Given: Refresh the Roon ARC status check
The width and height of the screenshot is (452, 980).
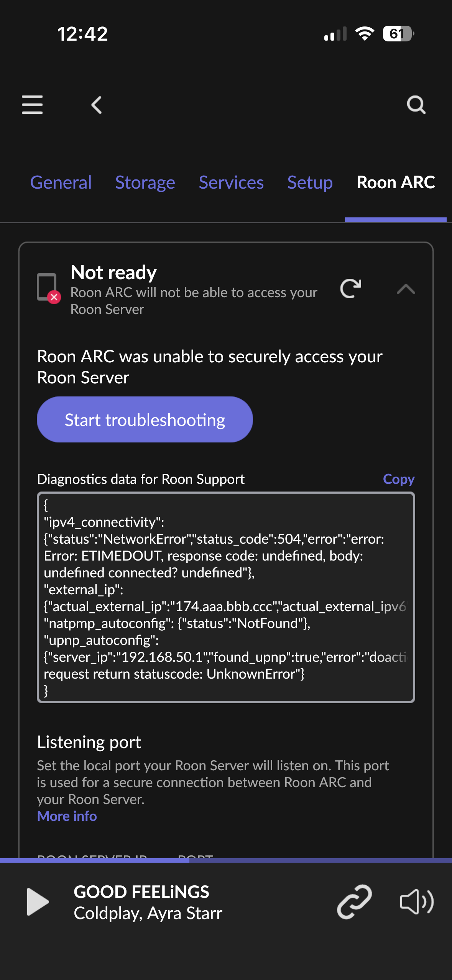Looking at the screenshot, I should (351, 289).
